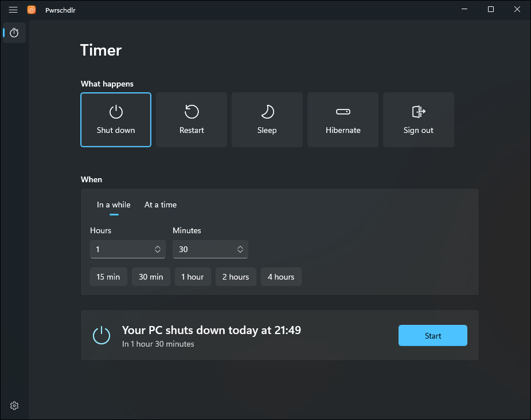Choose the Sleep action card
The width and height of the screenshot is (531, 420).
(267, 120)
